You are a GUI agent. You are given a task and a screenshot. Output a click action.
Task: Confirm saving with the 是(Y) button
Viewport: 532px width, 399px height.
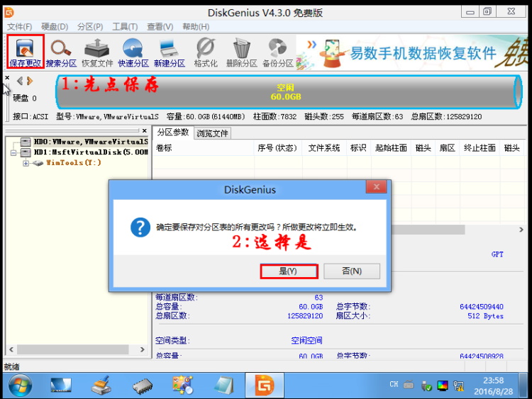coord(289,271)
